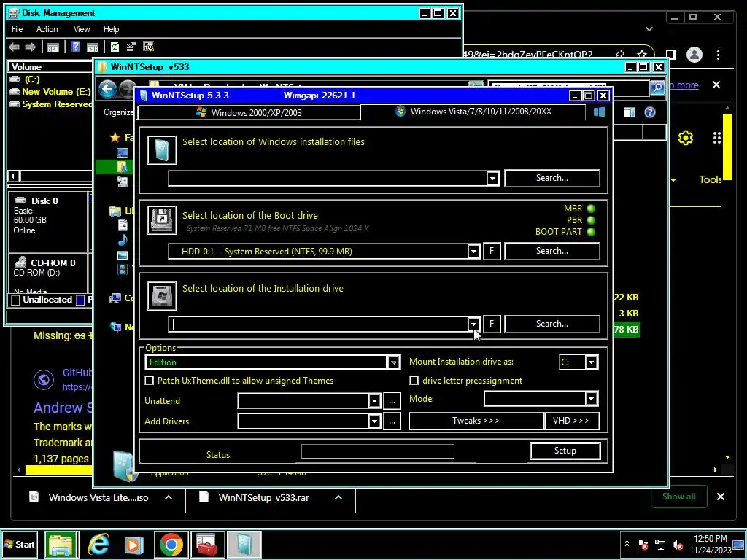Click the Installation drive disk icon
This screenshot has width=747, height=560.
click(x=162, y=296)
